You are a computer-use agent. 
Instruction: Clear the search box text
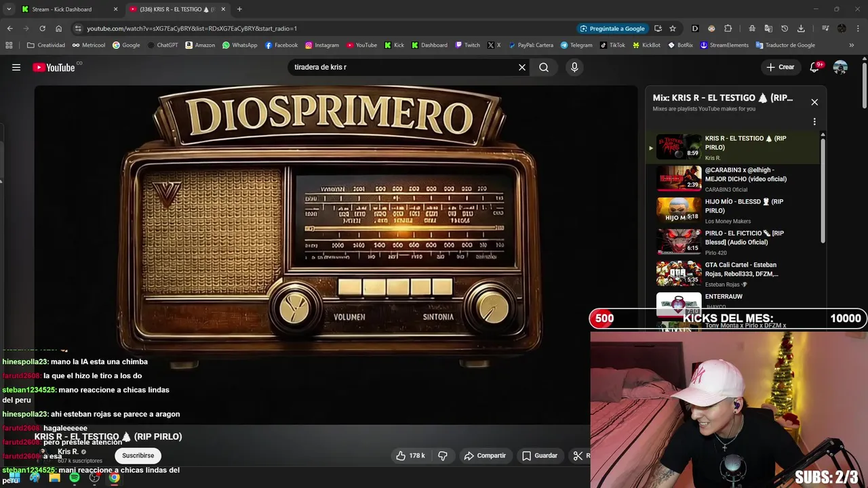(522, 67)
